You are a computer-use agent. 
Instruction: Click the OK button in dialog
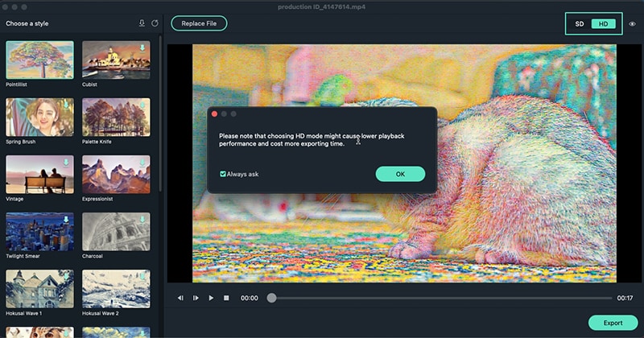point(400,174)
